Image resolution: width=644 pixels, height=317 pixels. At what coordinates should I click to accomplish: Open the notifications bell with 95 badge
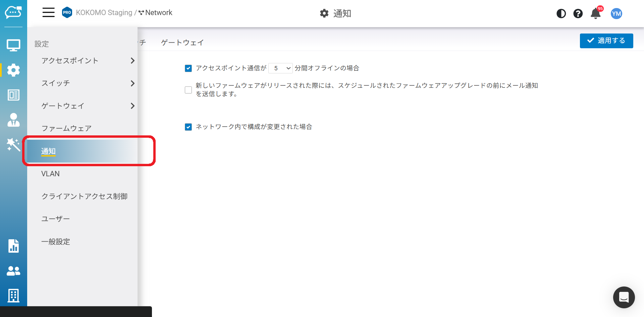coord(596,13)
